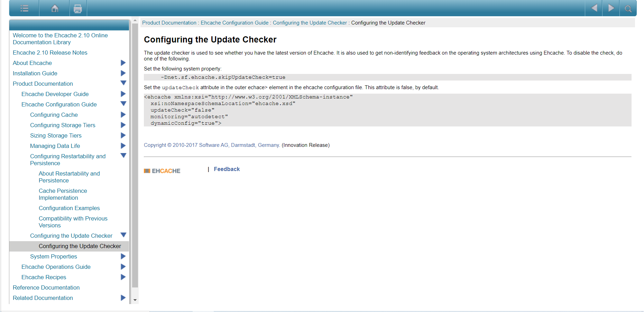Open the Managing Data Life topic
644x312 pixels.
(x=55, y=146)
